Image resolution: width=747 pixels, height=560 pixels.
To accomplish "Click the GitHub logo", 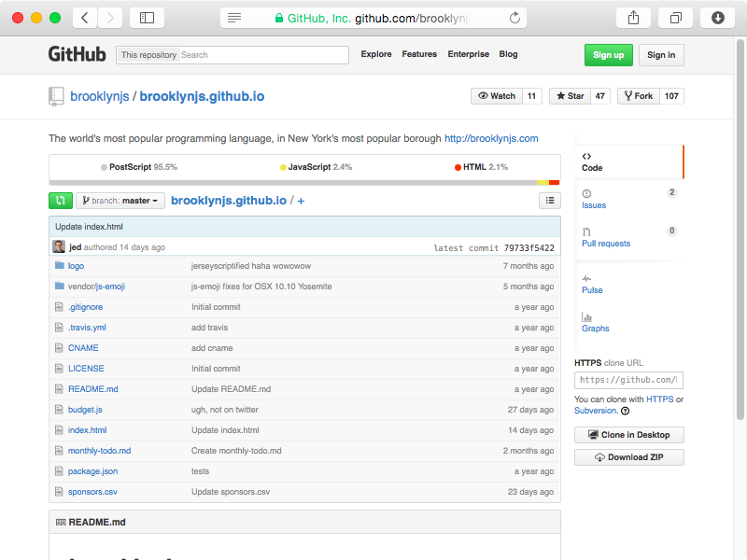I will [77, 54].
